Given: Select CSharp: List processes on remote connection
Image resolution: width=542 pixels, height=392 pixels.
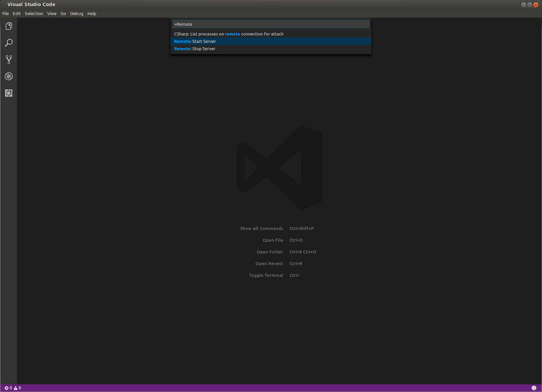Looking at the screenshot, I should click(x=271, y=34).
